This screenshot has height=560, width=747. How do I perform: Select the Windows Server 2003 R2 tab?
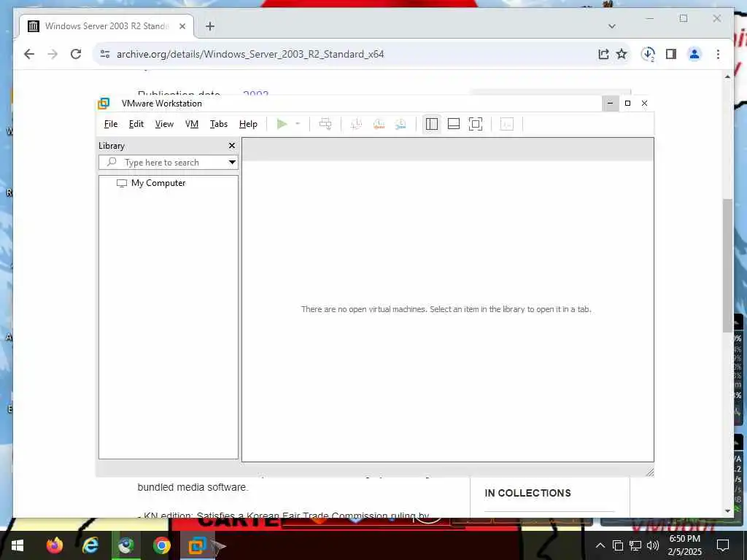[x=107, y=26]
